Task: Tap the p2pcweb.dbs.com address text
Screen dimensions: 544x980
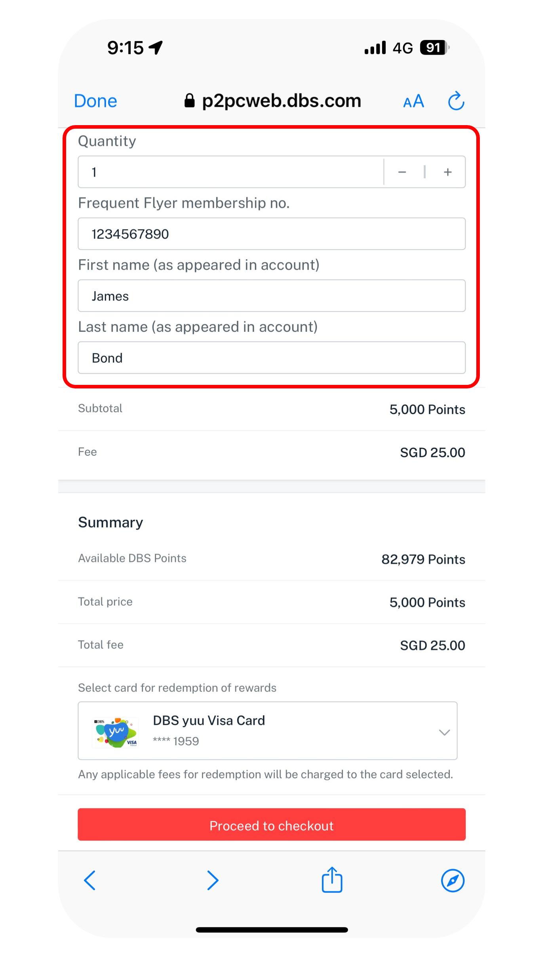Action: [282, 101]
